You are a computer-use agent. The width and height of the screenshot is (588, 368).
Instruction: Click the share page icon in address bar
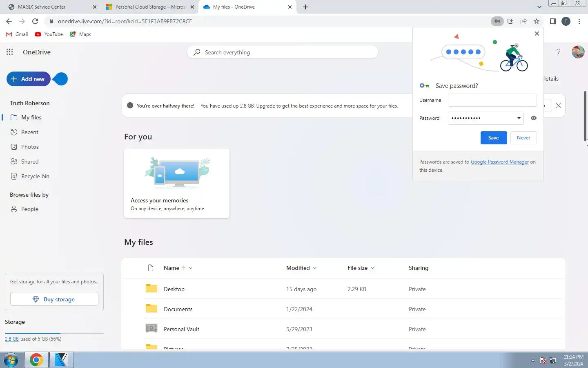click(x=523, y=21)
